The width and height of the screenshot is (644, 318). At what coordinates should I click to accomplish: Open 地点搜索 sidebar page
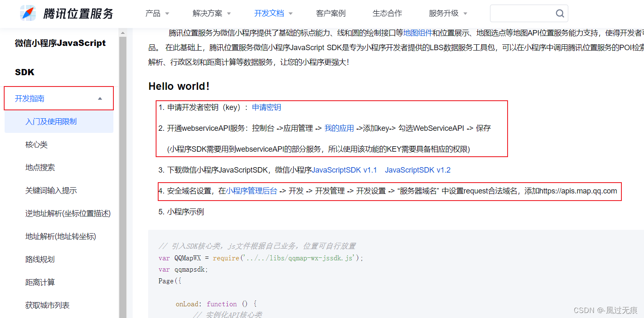click(x=40, y=168)
